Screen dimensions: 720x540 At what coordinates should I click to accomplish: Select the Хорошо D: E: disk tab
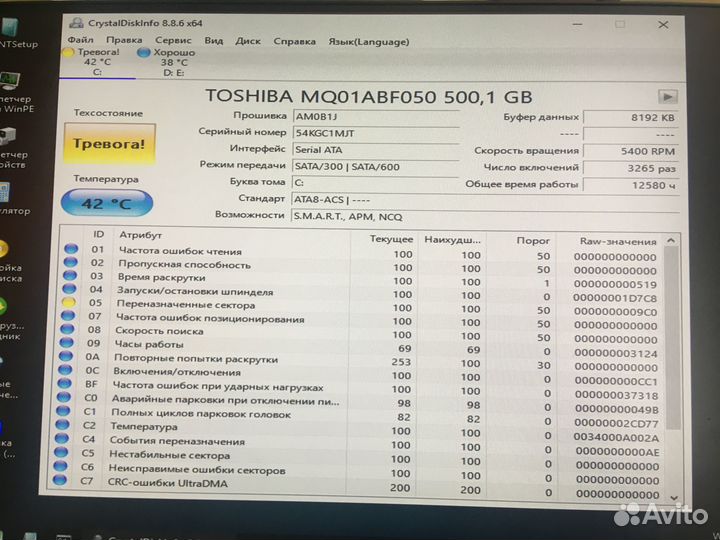(x=174, y=62)
